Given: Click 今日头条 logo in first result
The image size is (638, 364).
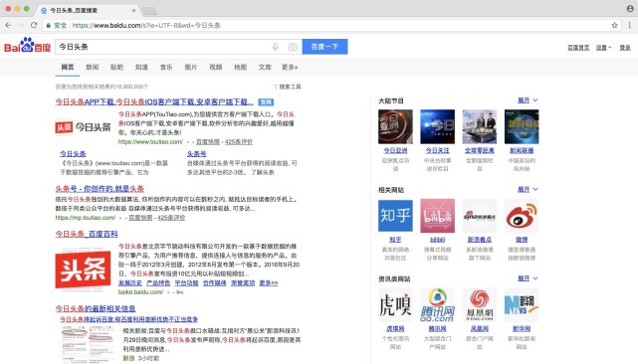Looking at the screenshot, I should pos(83,127).
